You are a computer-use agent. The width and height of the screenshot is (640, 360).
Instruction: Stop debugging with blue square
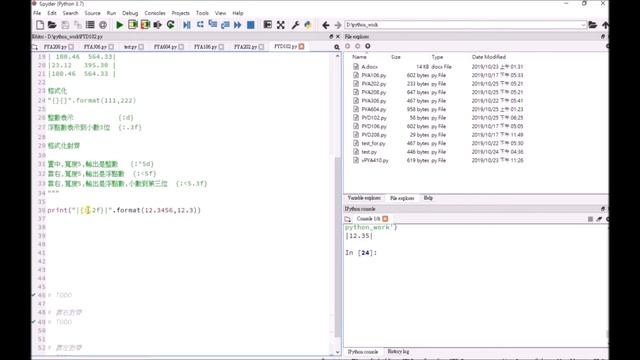251,25
